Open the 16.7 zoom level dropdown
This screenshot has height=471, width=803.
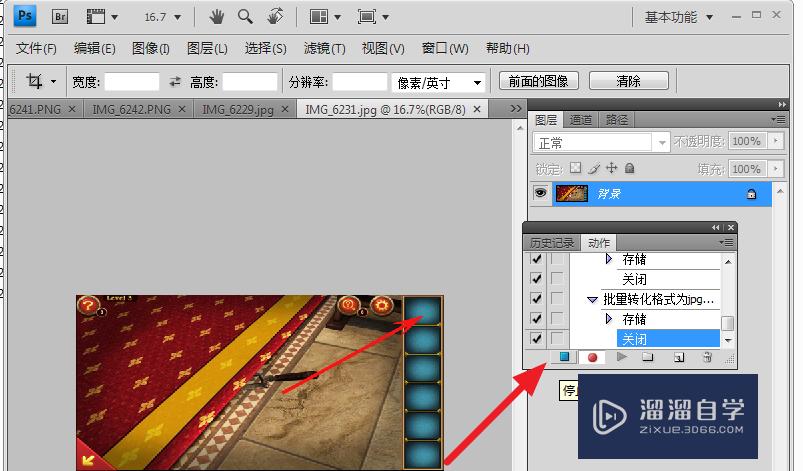[178, 17]
